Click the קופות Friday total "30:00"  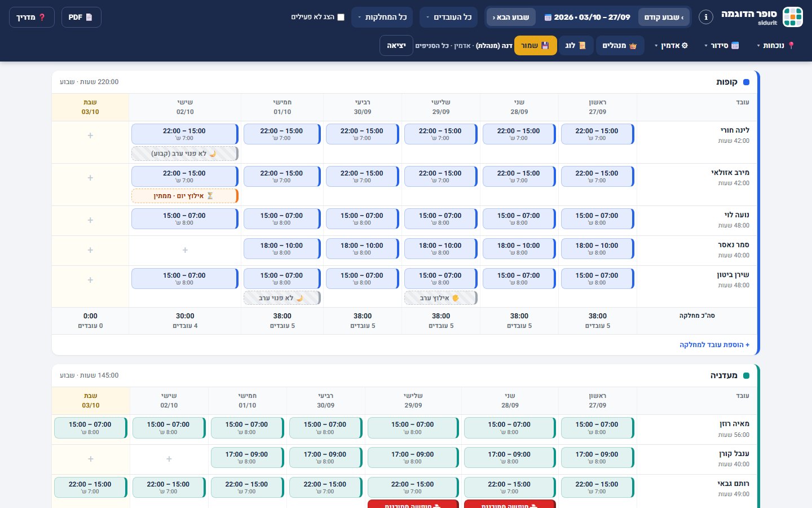point(185,316)
